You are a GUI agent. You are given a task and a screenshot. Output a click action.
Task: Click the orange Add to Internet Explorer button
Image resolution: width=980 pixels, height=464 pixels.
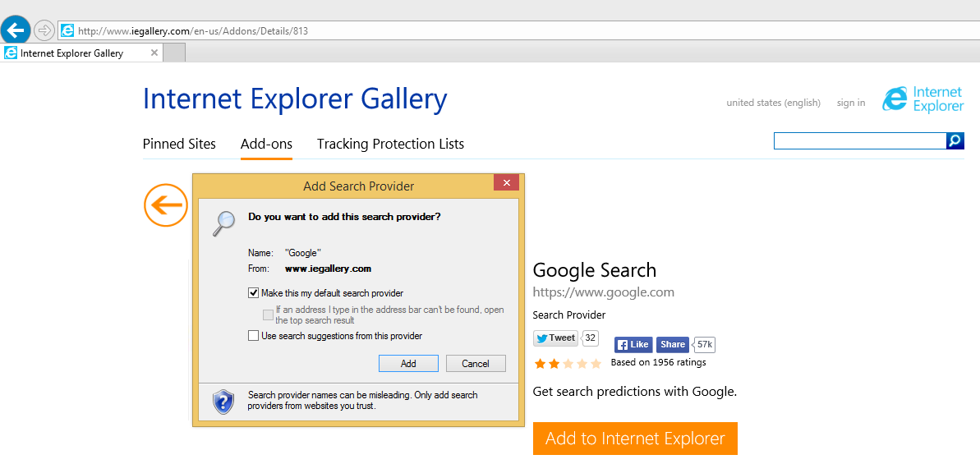pos(635,439)
